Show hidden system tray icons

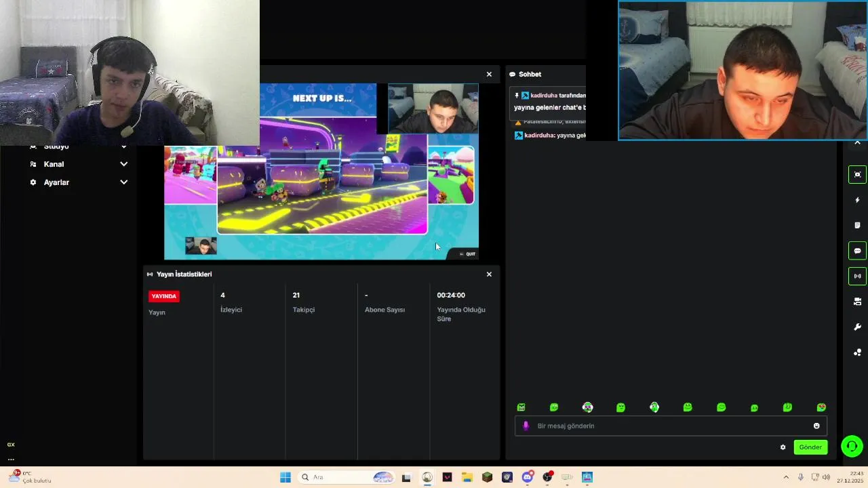786,477
